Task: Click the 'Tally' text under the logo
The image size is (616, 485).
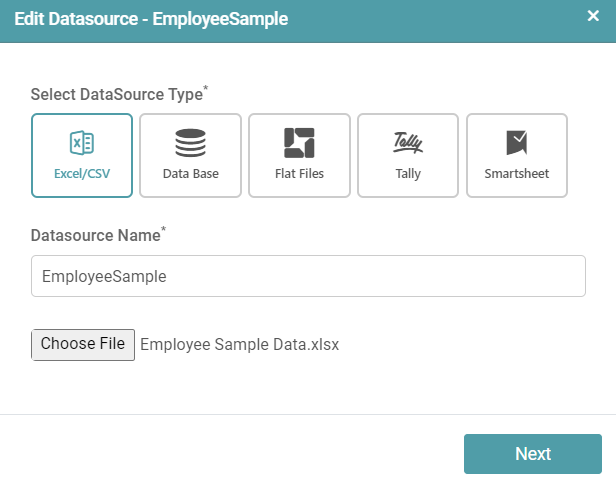Action: pos(408,174)
